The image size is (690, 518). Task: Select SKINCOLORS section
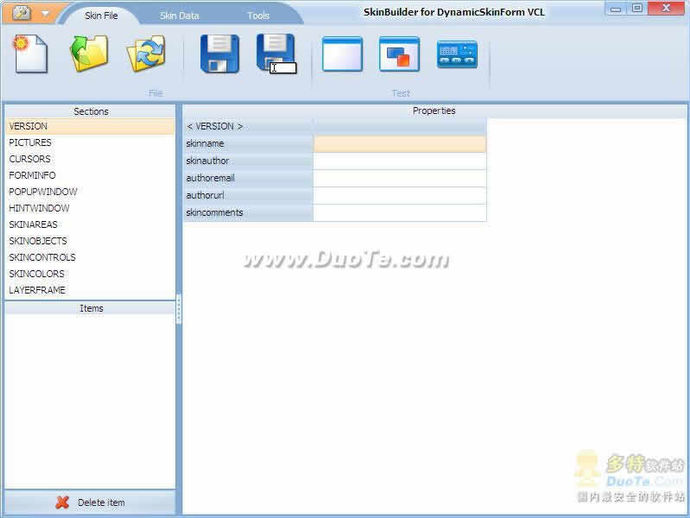[90, 274]
